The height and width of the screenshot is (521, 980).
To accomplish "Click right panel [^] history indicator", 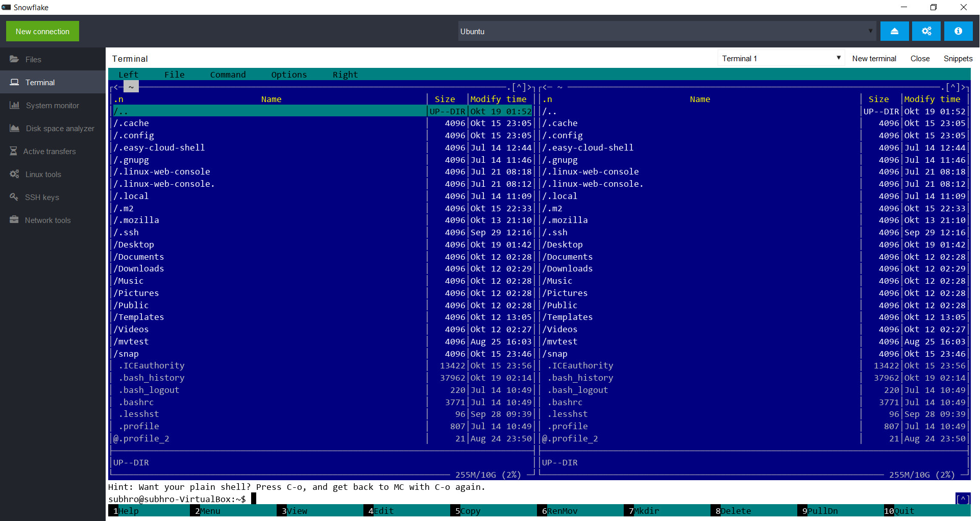I will 953,87.
